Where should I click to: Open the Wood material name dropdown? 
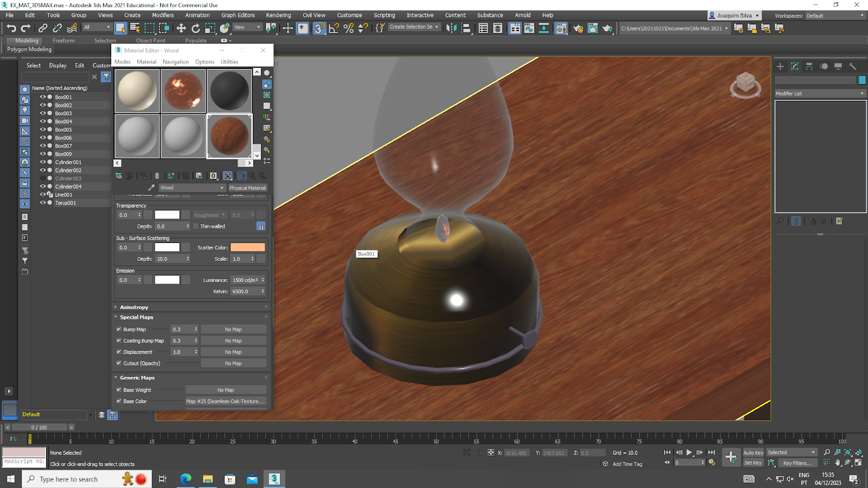(192, 188)
